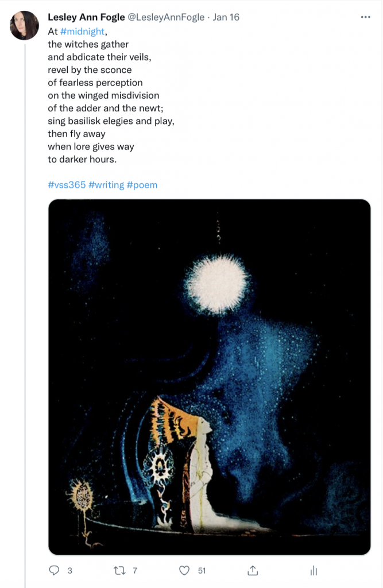Click the like count number 51
The width and height of the screenshot is (383, 588).
[x=202, y=571]
